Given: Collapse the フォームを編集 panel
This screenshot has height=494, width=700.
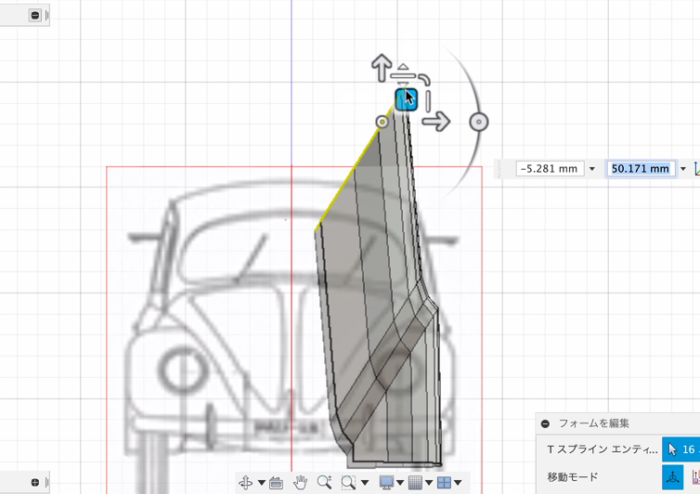Looking at the screenshot, I should coord(545,423).
